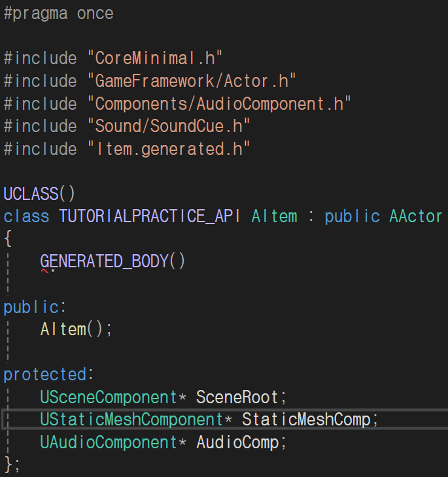Click the AActor base class name
The width and height of the screenshot is (448, 477).
click(416, 216)
